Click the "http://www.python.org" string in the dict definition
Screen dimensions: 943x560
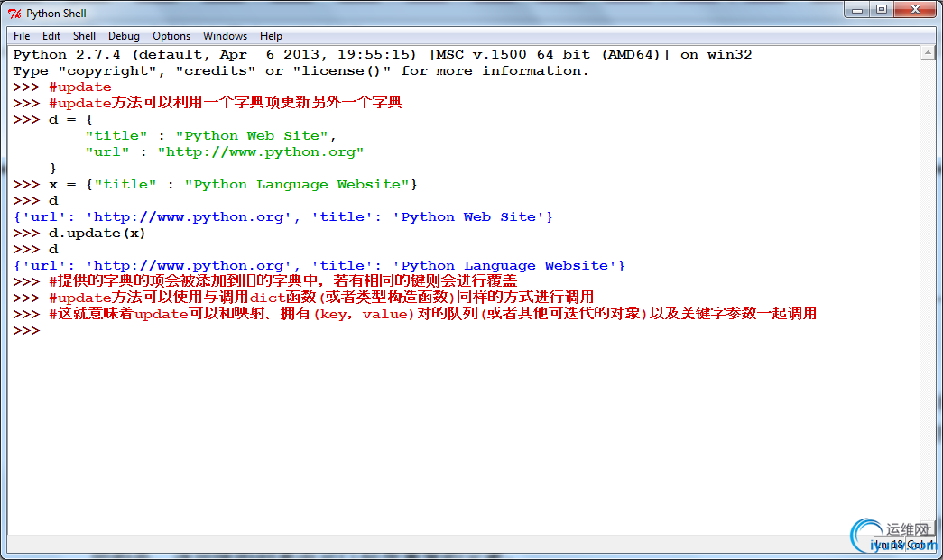(x=261, y=152)
